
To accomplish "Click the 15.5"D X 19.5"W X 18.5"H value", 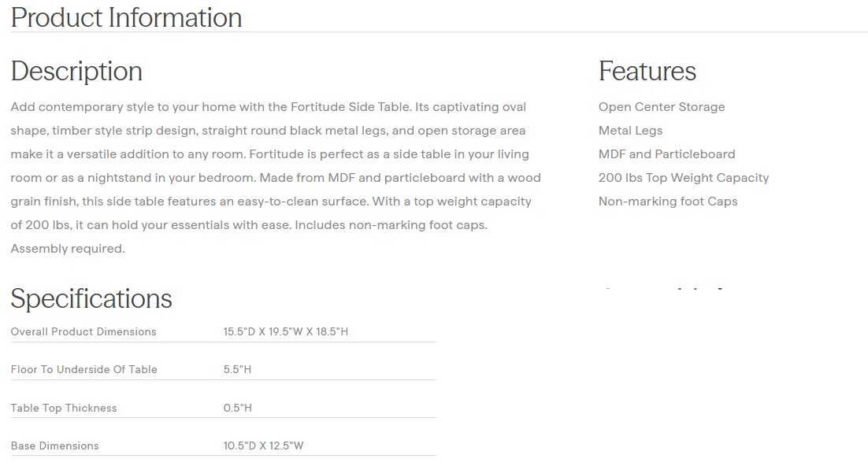I will (x=285, y=331).
